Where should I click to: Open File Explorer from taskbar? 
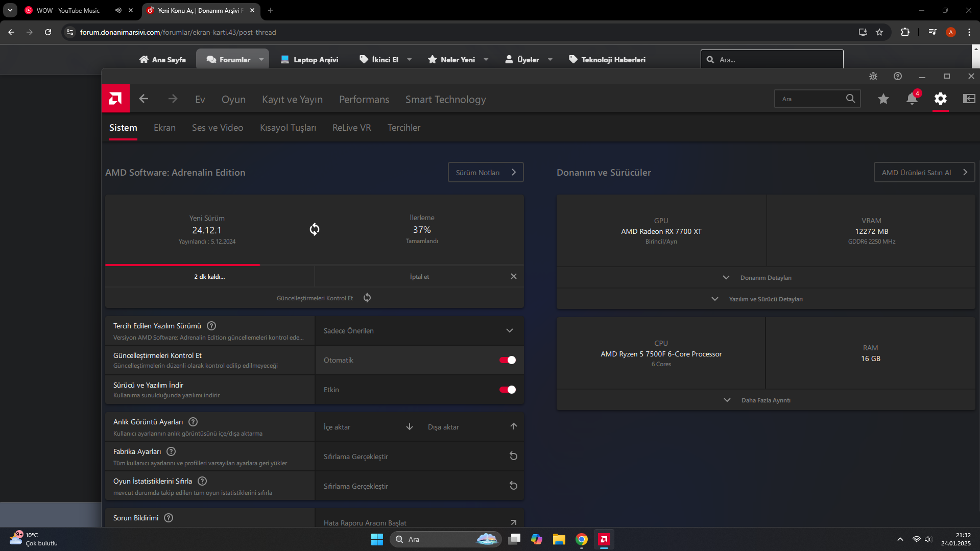(559, 539)
